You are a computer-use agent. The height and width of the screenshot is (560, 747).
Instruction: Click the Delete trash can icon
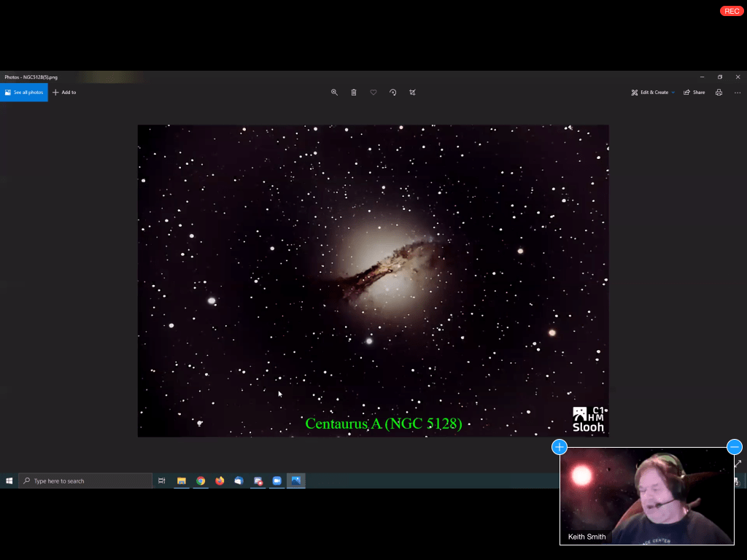pyautogui.click(x=354, y=93)
